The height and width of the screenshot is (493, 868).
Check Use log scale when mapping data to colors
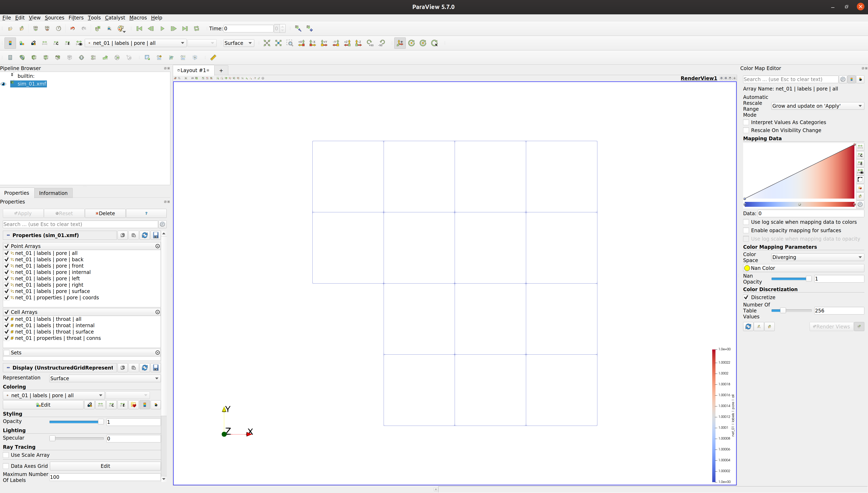coord(746,222)
